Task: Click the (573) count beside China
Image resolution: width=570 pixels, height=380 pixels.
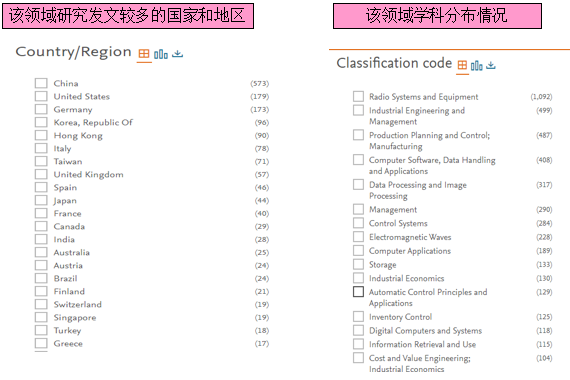Action: click(x=260, y=83)
